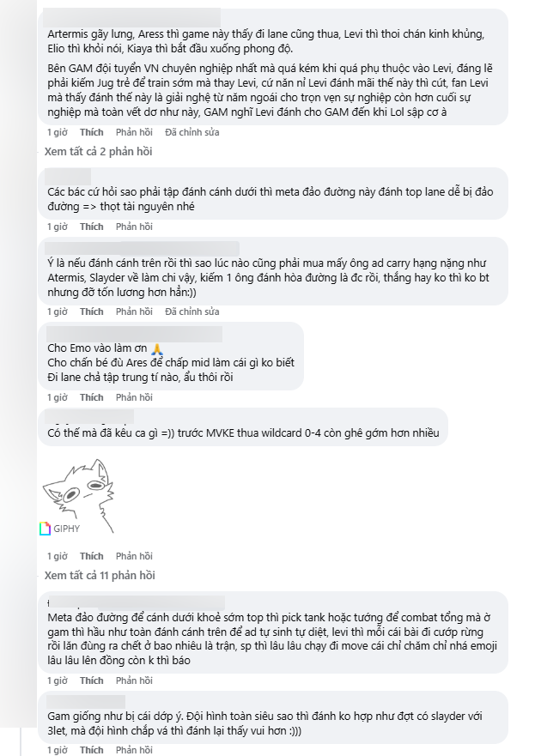Viewport: 541px width, 756px height.
Task: Reply to the "Các bác cứ hỏi" comment
Action: [x=134, y=227]
